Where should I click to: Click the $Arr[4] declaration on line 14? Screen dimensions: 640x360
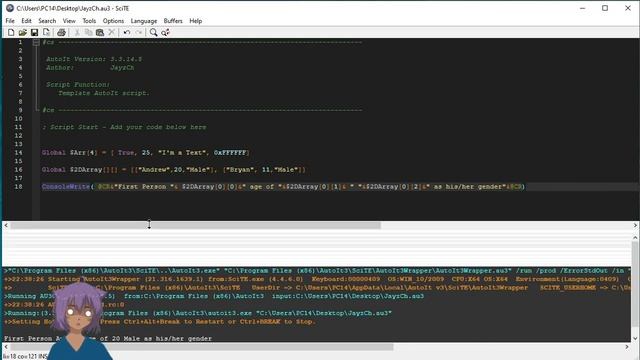coord(84,153)
